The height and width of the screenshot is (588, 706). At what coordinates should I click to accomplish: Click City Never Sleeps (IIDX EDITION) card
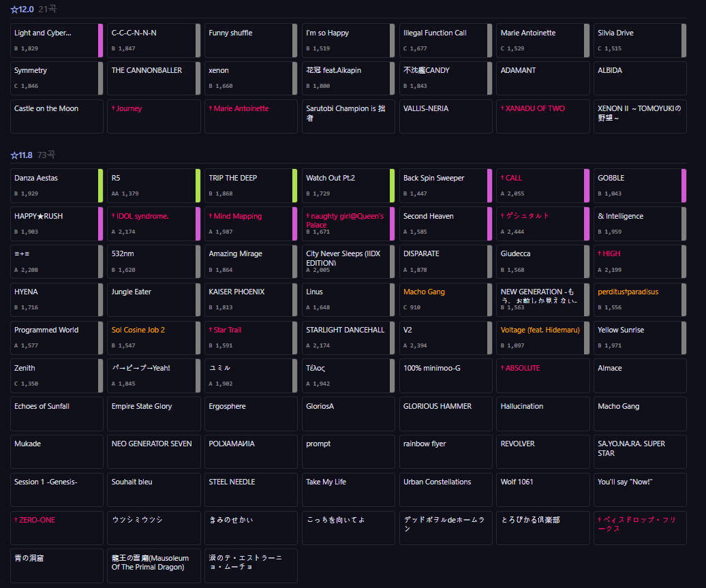pos(348,262)
